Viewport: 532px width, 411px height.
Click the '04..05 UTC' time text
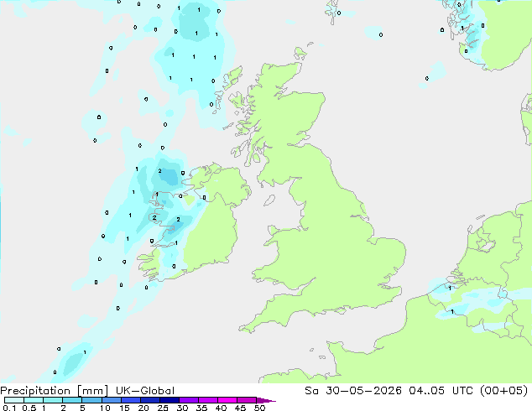[442, 391]
